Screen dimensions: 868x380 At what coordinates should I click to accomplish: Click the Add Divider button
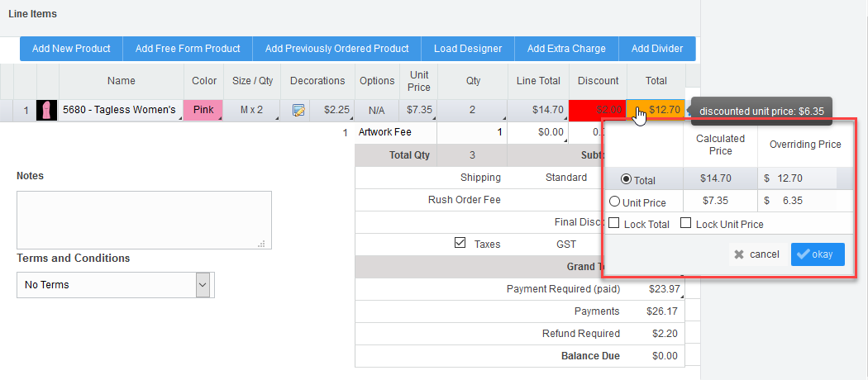click(x=657, y=49)
